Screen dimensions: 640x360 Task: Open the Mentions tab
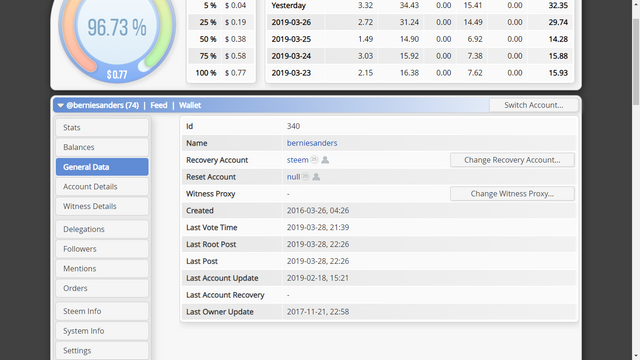click(102, 269)
